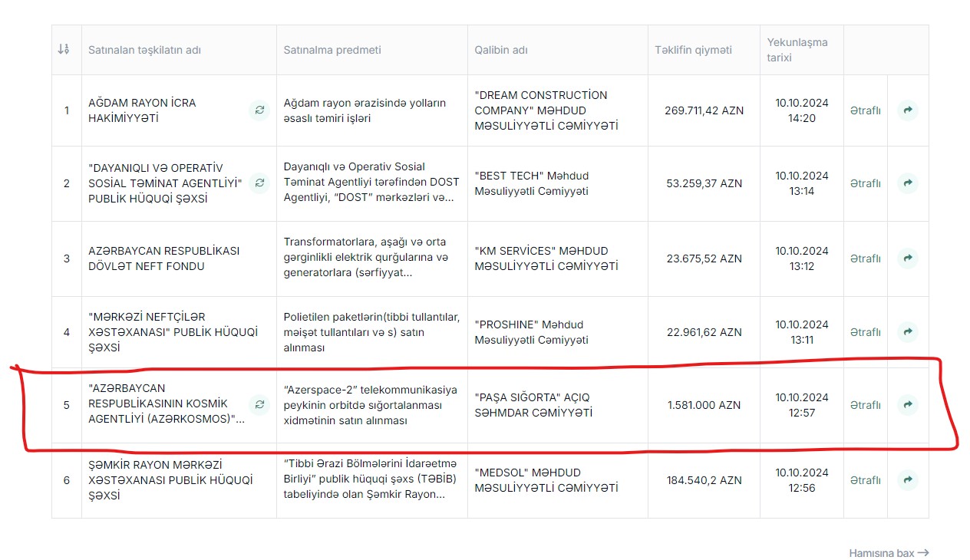
Task: Click refresh icon beside Dayanıqlı və Operativ agency
Action: 259,183
